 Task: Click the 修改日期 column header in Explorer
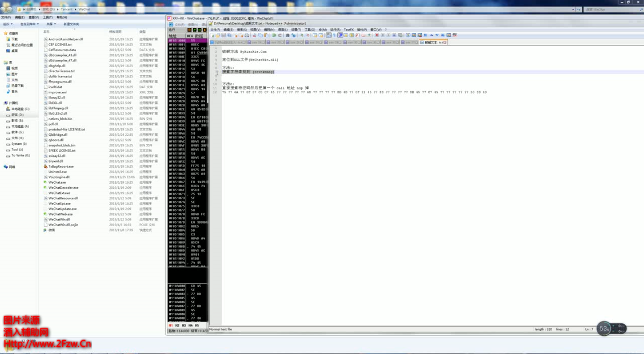pos(115,32)
